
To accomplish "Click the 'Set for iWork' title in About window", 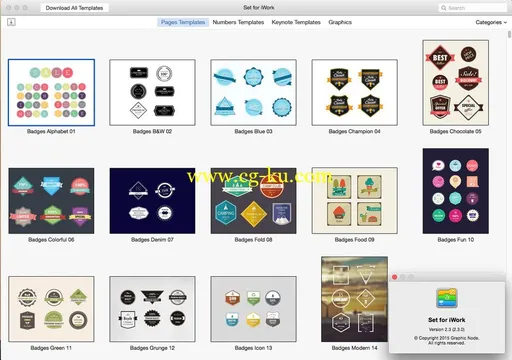I will 447,320.
